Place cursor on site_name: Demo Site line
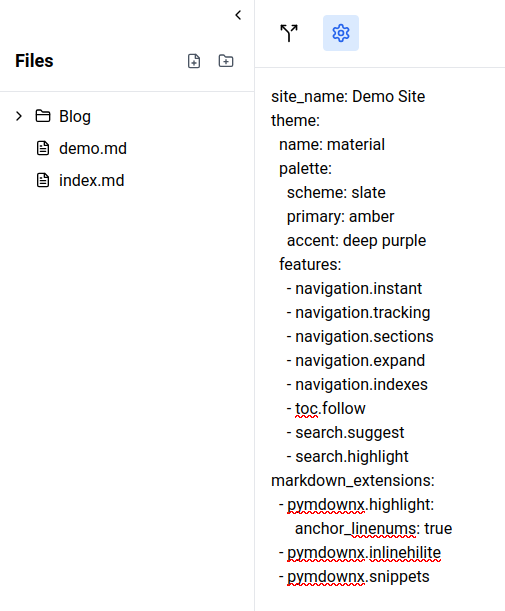505x611 pixels. pos(348,97)
